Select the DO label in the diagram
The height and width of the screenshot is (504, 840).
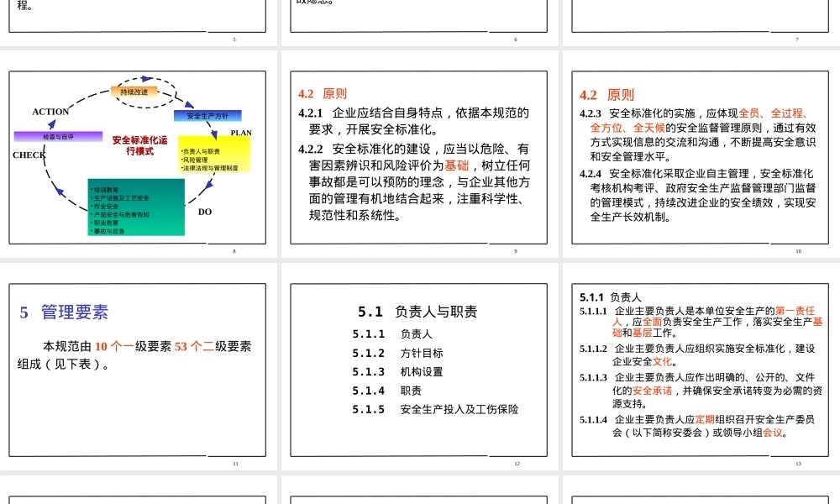[x=205, y=212]
